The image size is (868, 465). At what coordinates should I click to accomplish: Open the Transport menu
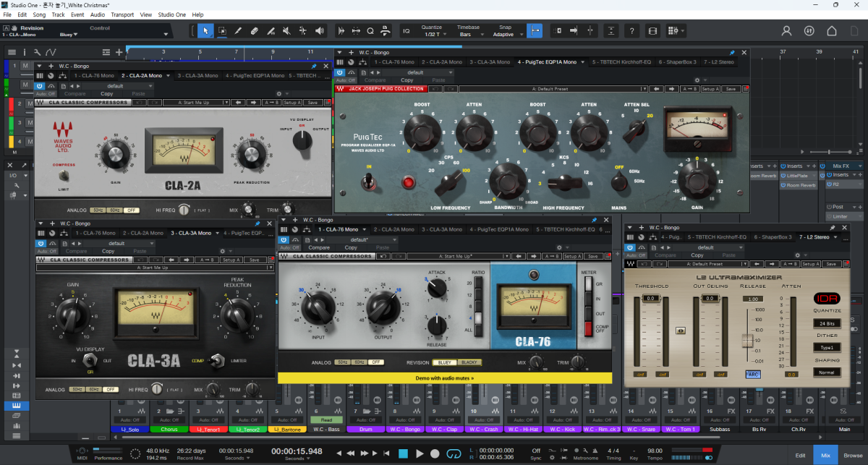(122, 14)
